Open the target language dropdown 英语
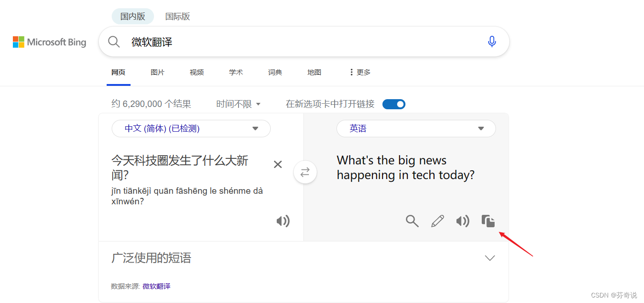644x303 pixels. pos(416,129)
